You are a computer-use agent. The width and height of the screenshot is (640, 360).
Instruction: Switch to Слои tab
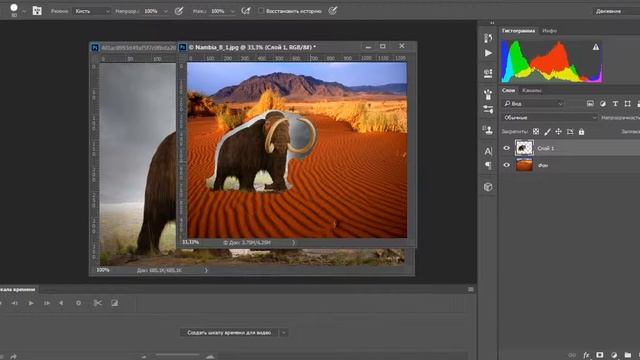coord(508,90)
